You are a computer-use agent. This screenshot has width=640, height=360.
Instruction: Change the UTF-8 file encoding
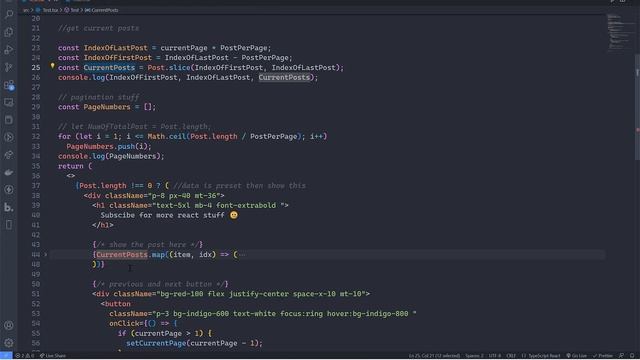[x=495, y=356]
